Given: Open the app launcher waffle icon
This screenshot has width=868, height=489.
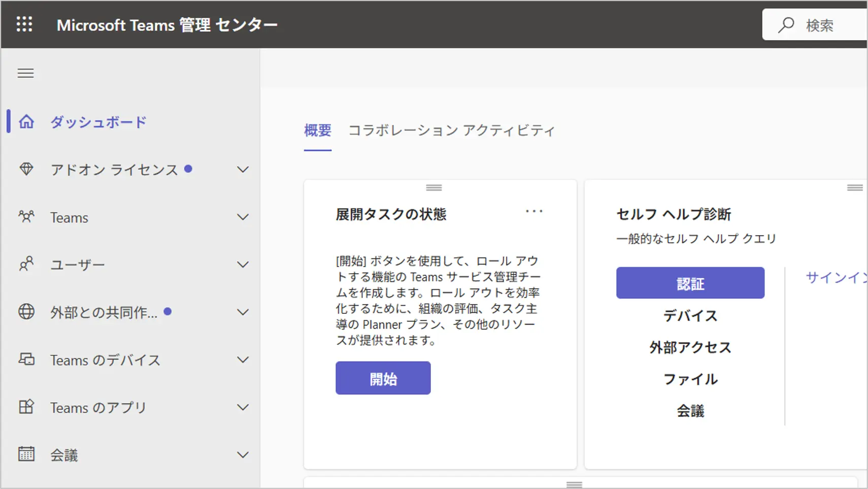Looking at the screenshot, I should click(24, 24).
